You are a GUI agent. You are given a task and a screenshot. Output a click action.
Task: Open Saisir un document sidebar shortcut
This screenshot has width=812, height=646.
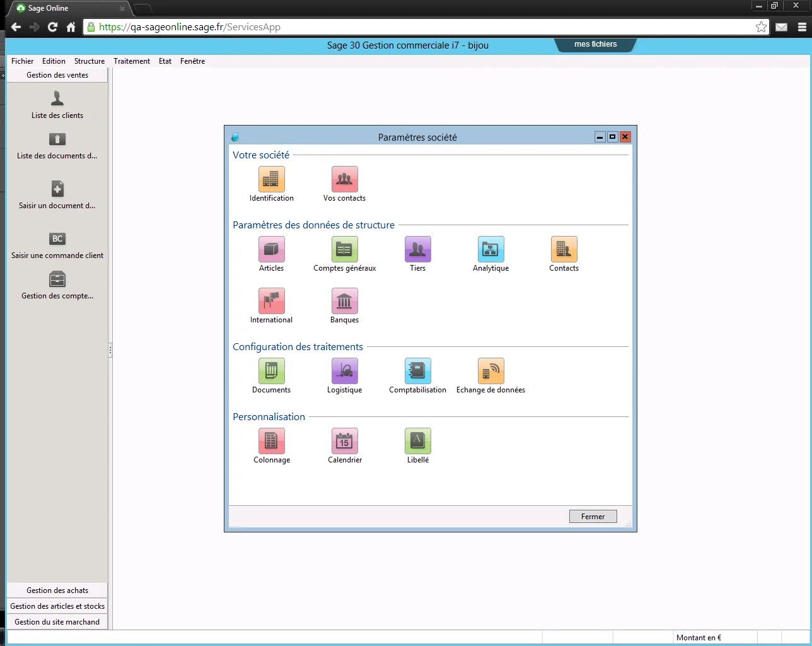click(x=57, y=195)
